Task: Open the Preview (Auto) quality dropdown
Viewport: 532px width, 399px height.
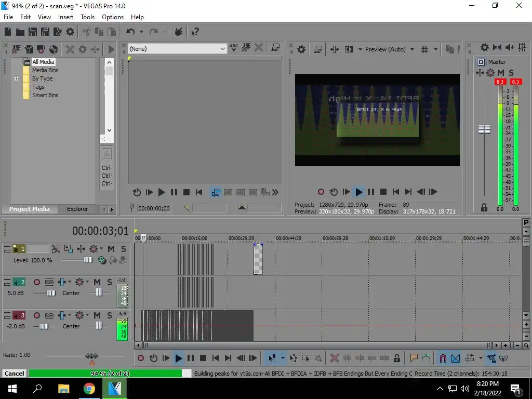Action: click(x=412, y=49)
